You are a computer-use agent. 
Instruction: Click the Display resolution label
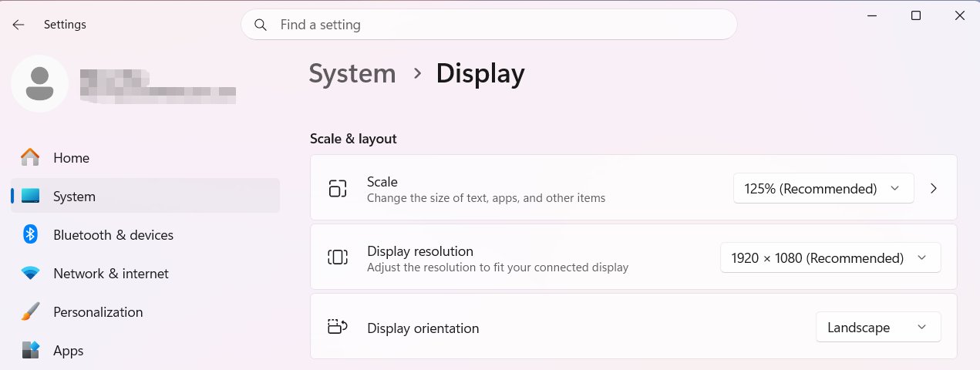coord(420,251)
